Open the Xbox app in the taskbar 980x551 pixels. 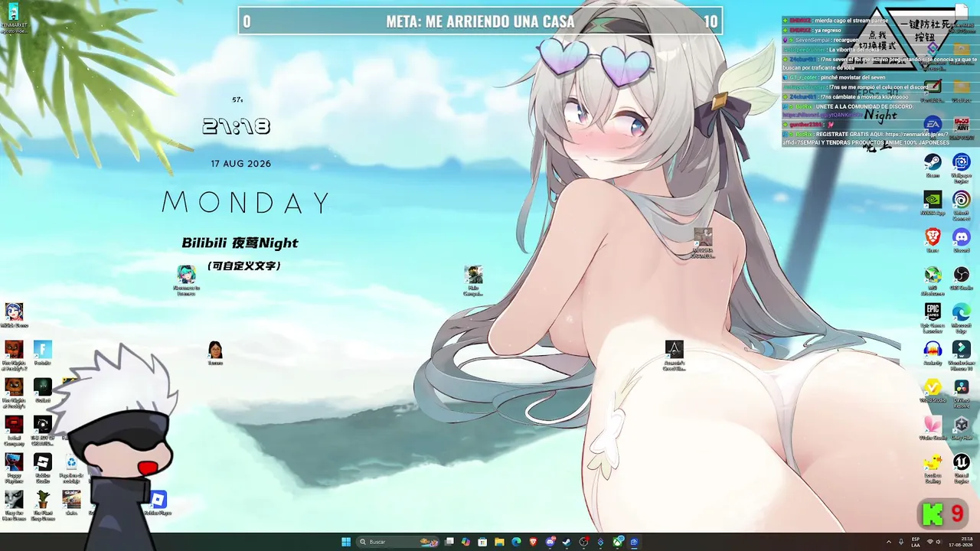point(618,542)
